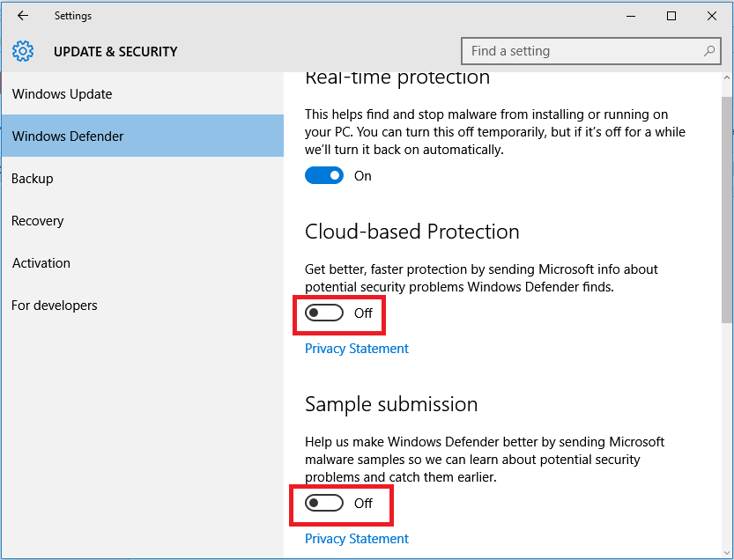Open the Backup section

(x=143, y=178)
